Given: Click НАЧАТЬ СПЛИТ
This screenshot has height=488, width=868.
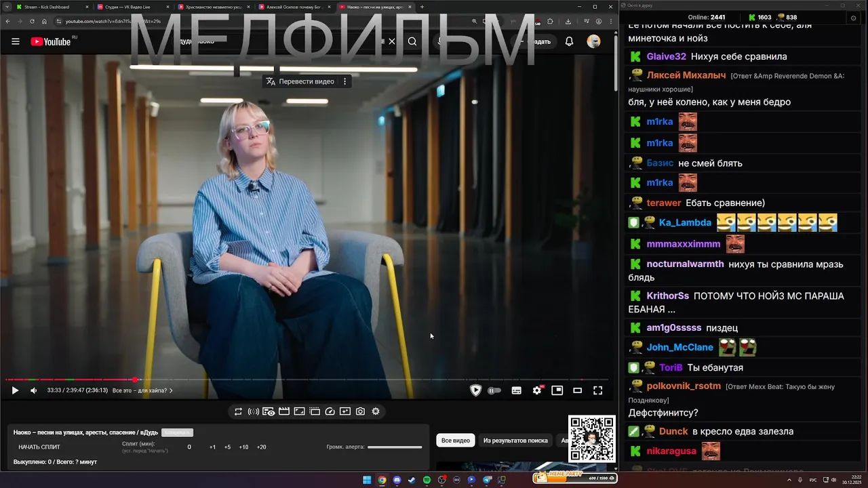Looking at the screenshot, I should pos(39,447).
